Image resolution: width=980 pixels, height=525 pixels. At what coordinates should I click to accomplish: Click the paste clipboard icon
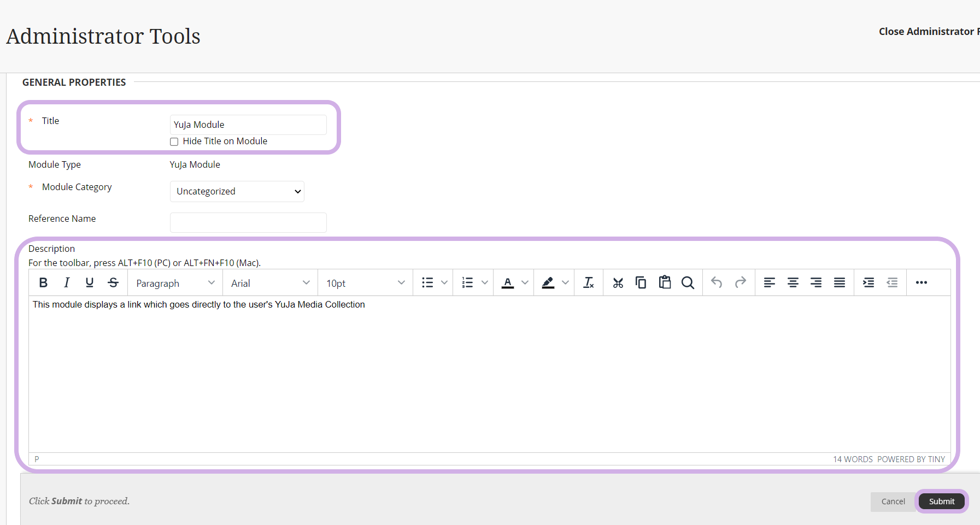point(665,282)
